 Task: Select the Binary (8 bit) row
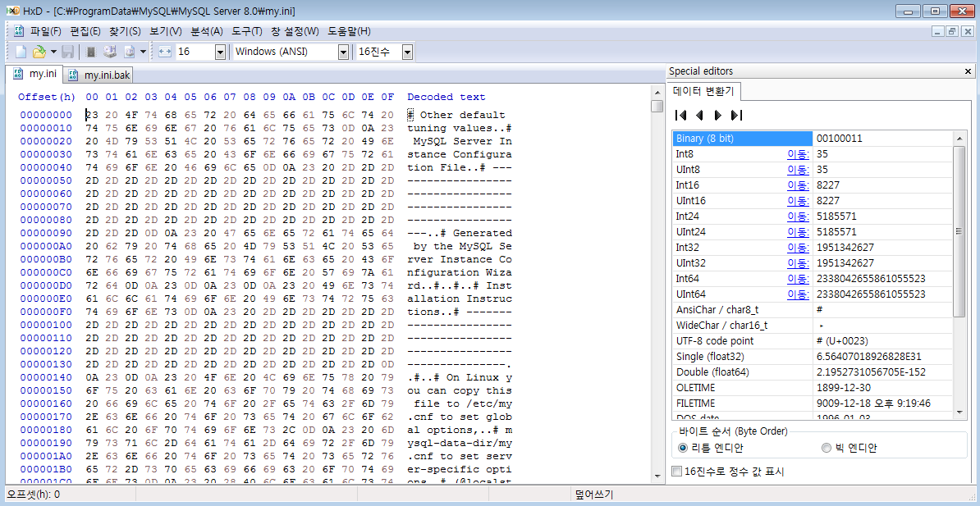[813, 138]
